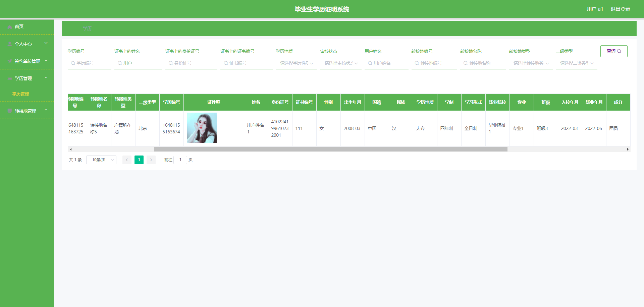Click the cell 户籍所在地

[123, 128]
